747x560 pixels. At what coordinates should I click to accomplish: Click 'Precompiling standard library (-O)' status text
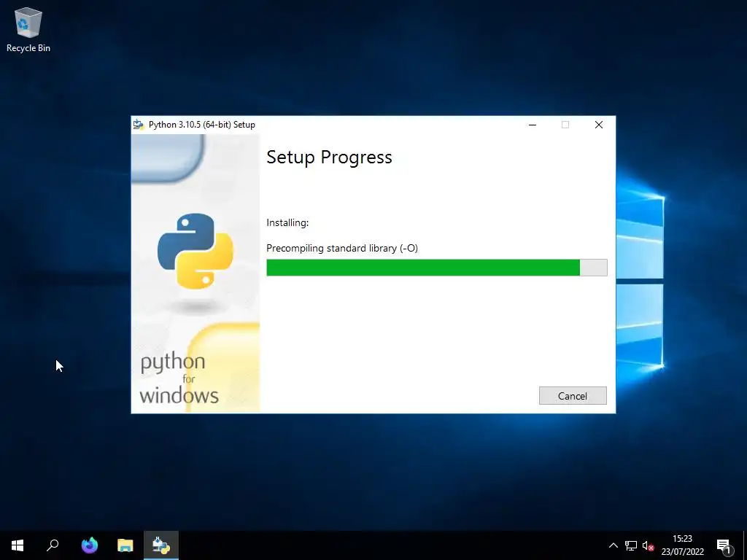tap(342, 248)
